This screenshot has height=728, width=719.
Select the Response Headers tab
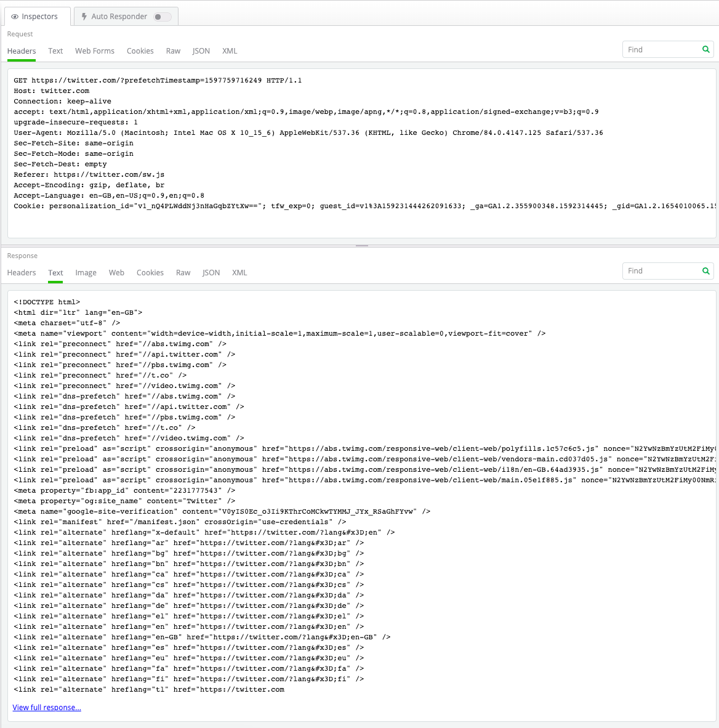(x=22, y=272)
